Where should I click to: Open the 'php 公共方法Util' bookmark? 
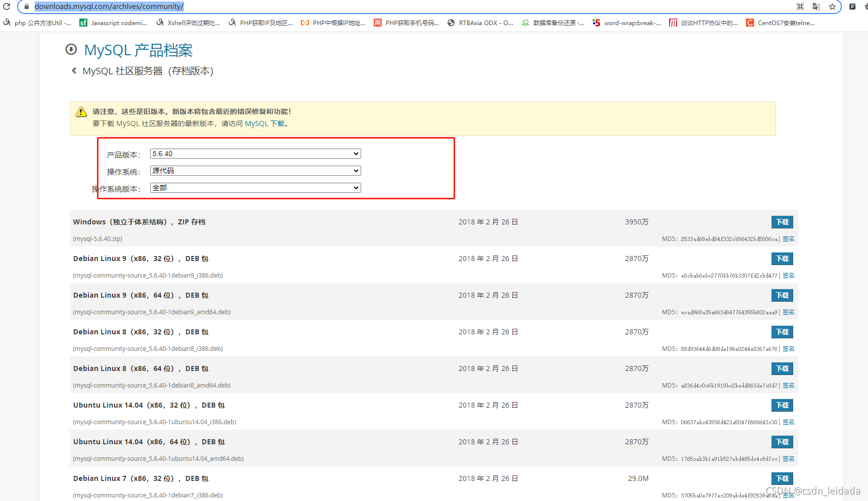(x=37, y=23)
